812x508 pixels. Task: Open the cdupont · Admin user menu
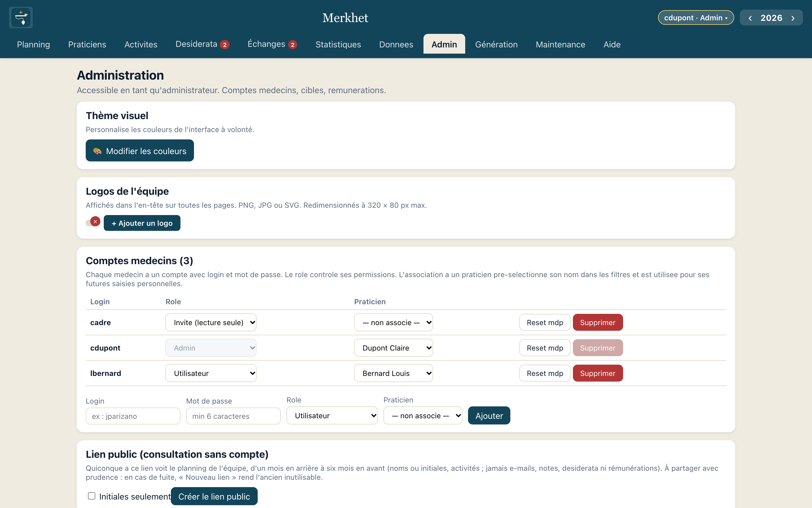coord(696,18)
